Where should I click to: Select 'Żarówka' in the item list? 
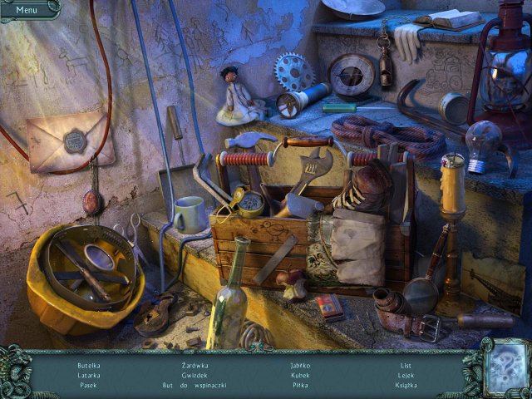pos(195,366)
